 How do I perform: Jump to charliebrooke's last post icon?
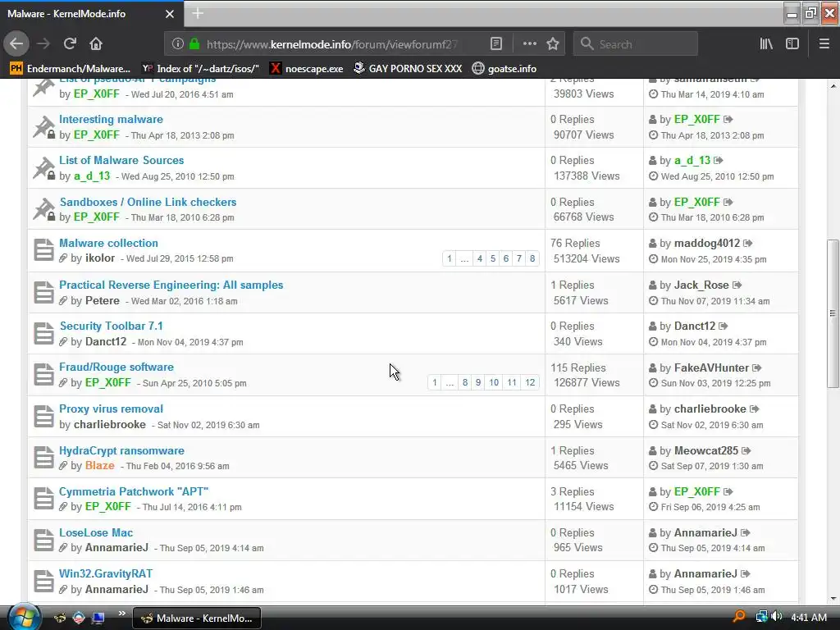click(x=755, y=409)
